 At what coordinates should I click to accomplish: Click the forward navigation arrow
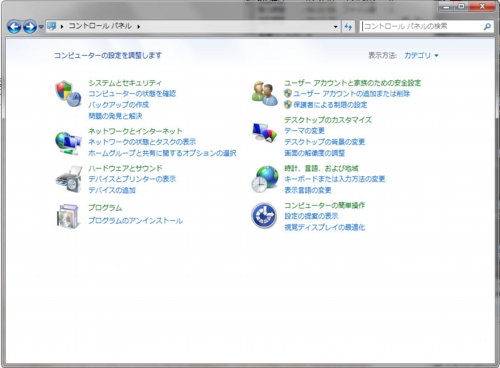30,26
